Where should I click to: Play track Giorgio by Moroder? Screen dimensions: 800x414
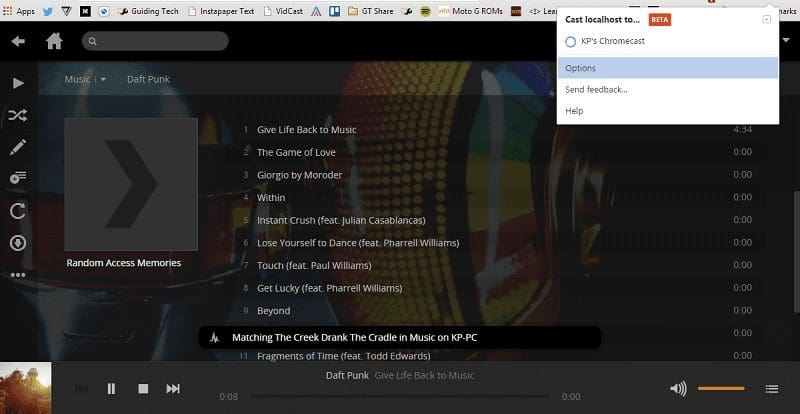(299, 175)
